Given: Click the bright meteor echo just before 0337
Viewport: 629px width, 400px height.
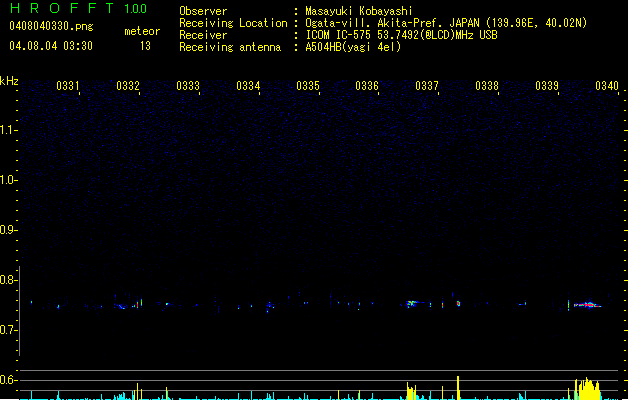Looking at the screenshot, I should pyautogui.click(x=412, y=304).
